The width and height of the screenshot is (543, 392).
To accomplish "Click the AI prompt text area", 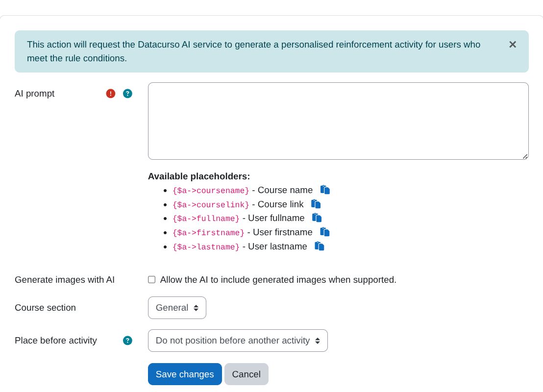I will click(338, 121).
